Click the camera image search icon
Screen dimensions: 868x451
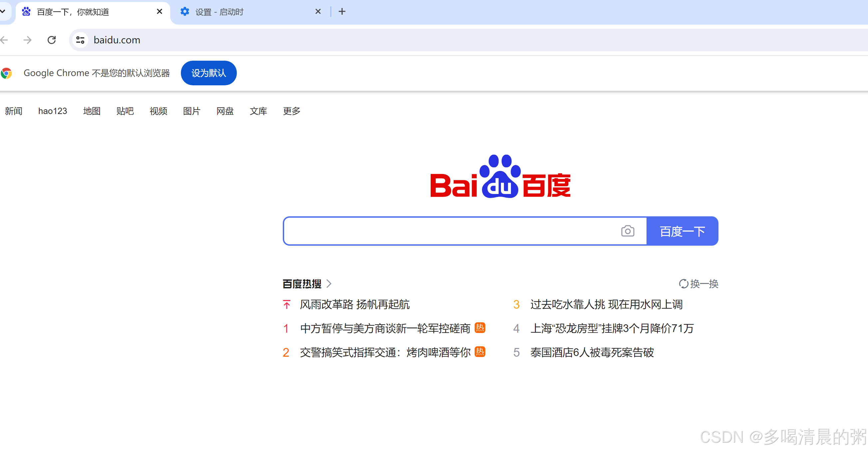pos(628,231)
